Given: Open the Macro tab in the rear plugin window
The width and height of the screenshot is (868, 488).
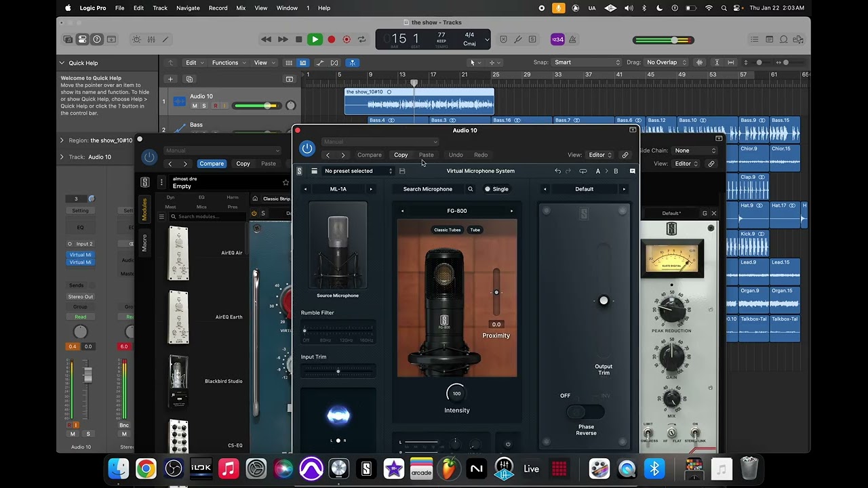Looking at the screenshot, I should click(144, 243).
